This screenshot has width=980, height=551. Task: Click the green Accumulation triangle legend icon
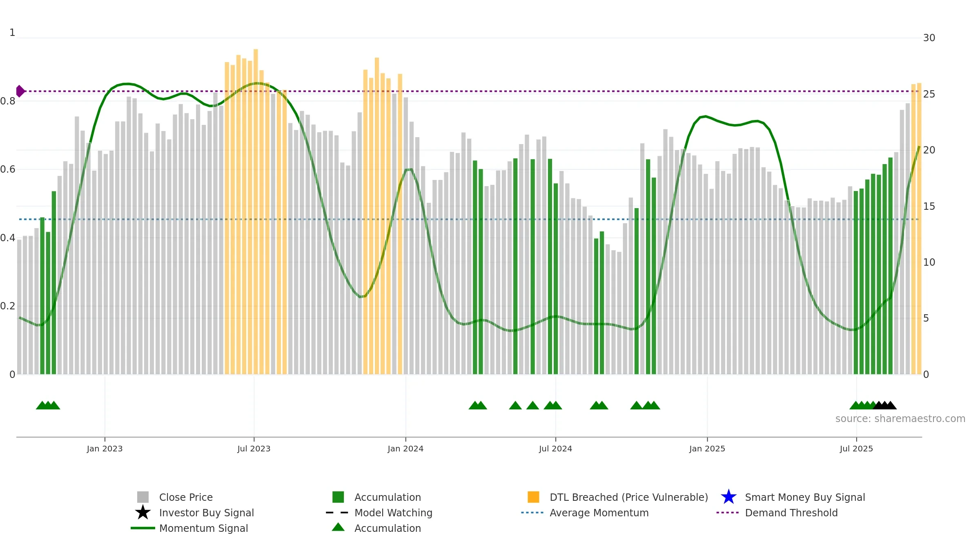point(338,527)
